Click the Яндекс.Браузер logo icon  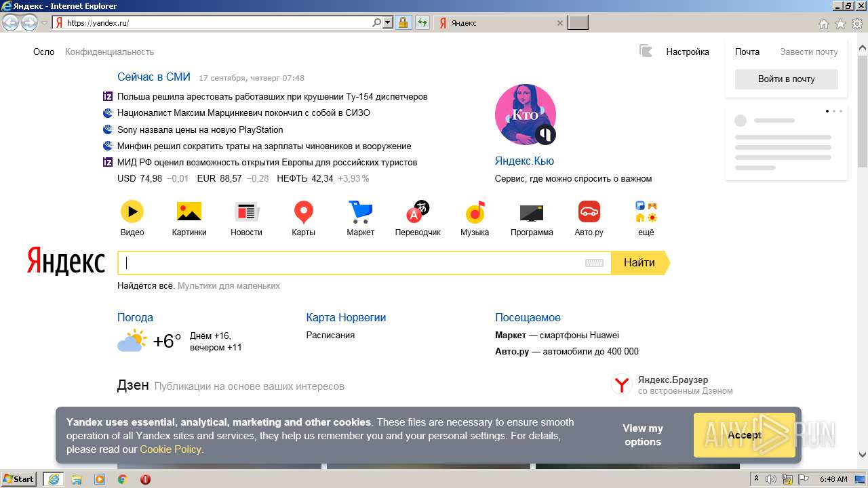pyautogui.click(x=622, y=385)
